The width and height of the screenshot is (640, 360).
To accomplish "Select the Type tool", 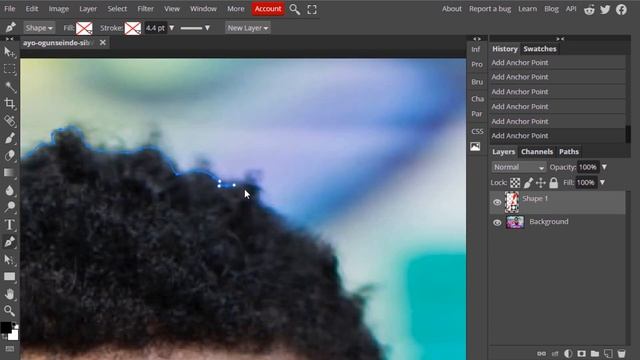I will 9,224.
